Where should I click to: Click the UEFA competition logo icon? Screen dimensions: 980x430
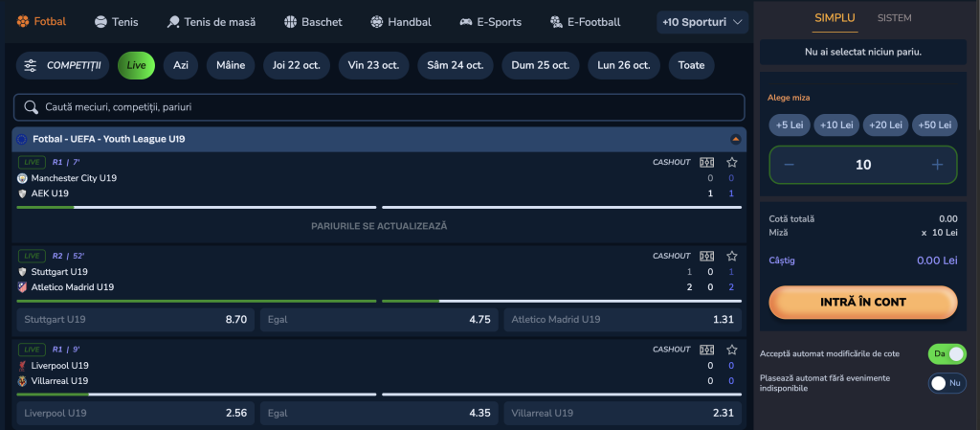(x=22, y=140)
